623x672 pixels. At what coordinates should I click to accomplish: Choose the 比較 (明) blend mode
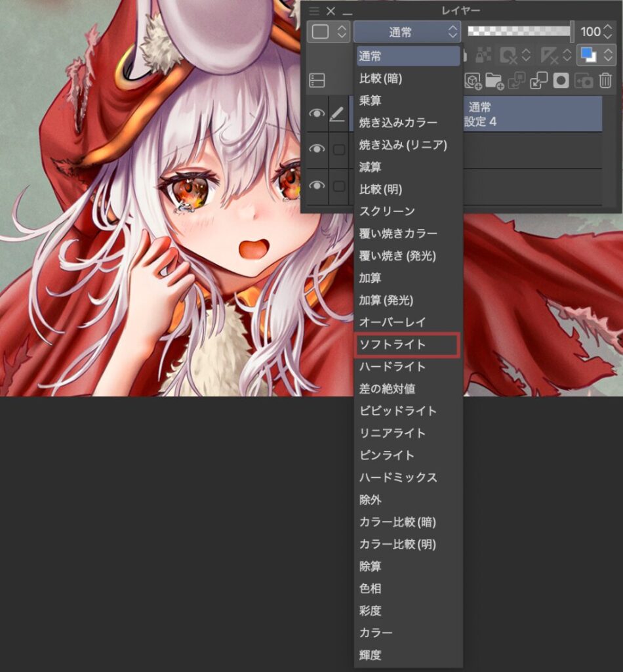pyautogui.click(x=408, y=189)
